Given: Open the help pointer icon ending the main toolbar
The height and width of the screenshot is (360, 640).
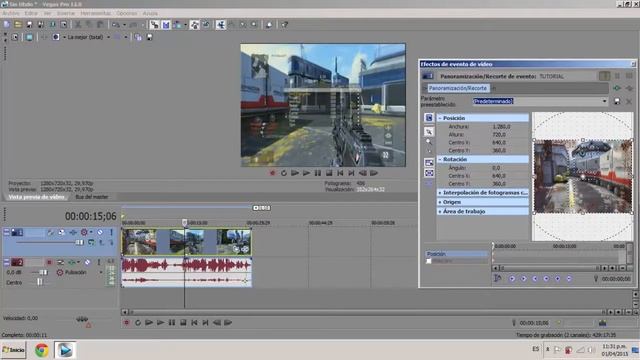Looking at the screenshot, I should click(284, 25).
